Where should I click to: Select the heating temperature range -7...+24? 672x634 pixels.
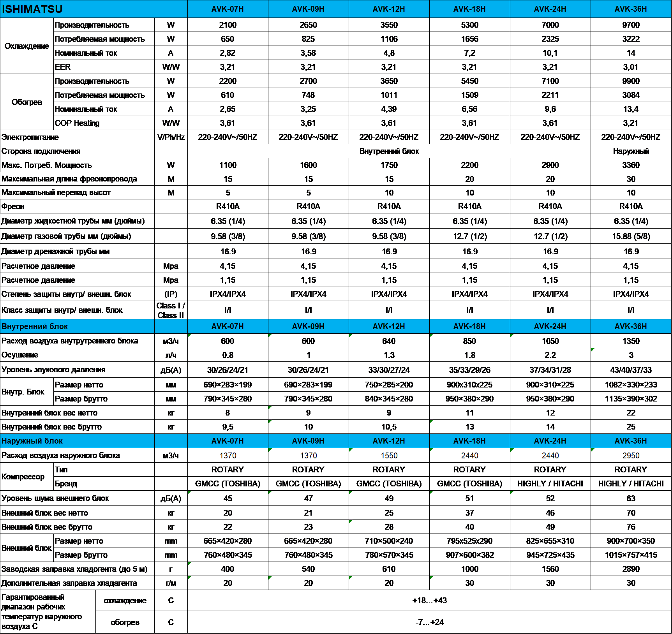[x=429, y=622]
